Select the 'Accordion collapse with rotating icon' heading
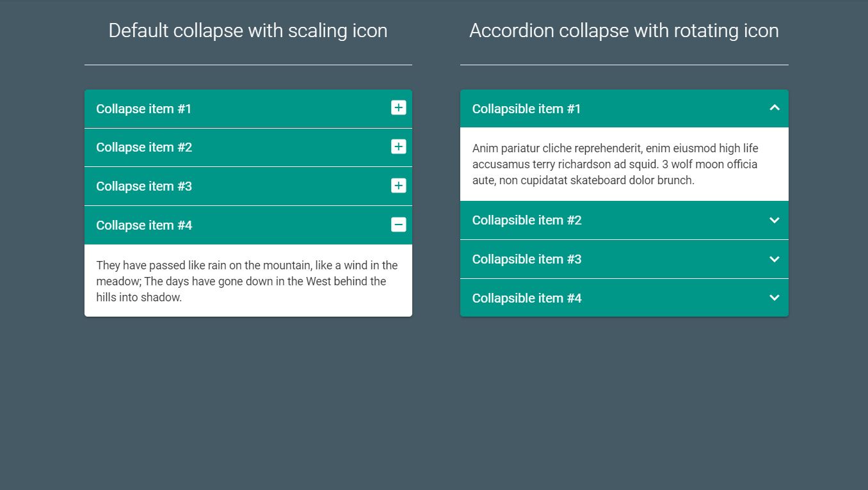 point(624,30)
